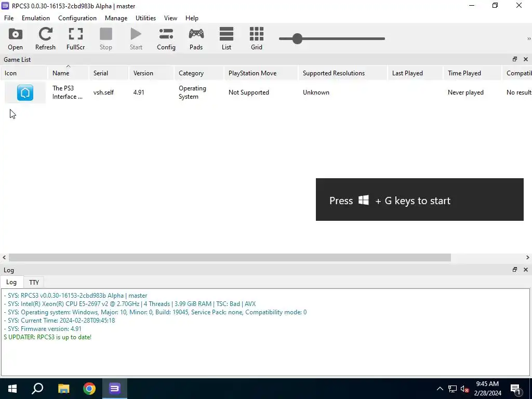Sort by the PlayStation Move column header
The image size is (532, 399).
261,73
